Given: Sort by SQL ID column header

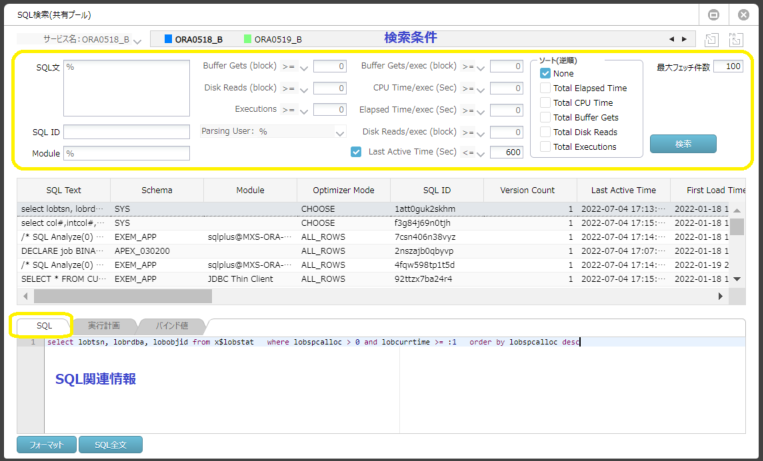Looking at the screenshot, I should (x=437, y=190).
